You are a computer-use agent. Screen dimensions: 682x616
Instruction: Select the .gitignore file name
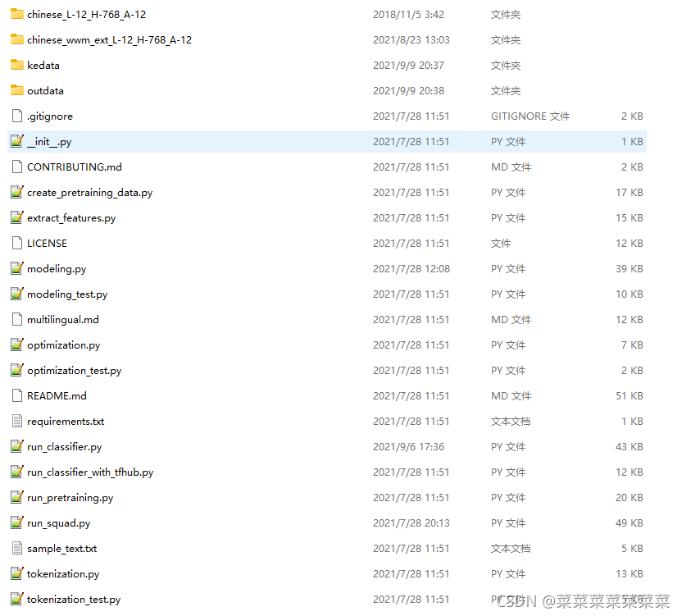pos(49,116)
